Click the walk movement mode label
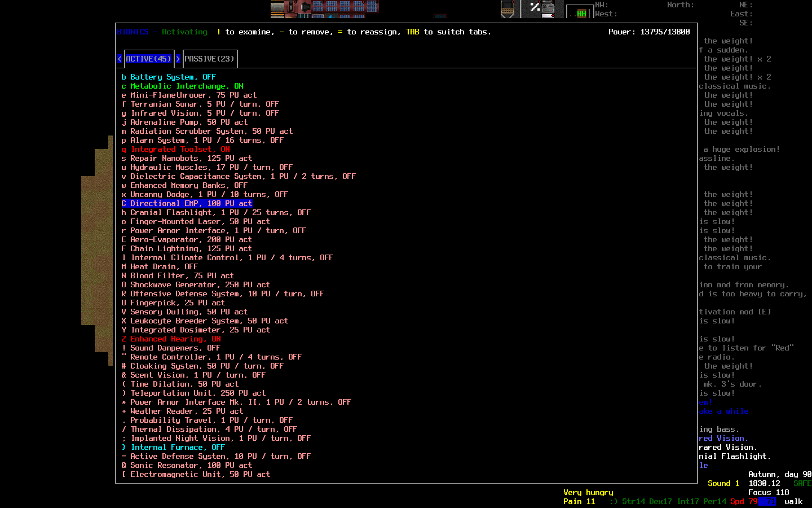This screenshot has height=508, width=812. pos(793,501)
